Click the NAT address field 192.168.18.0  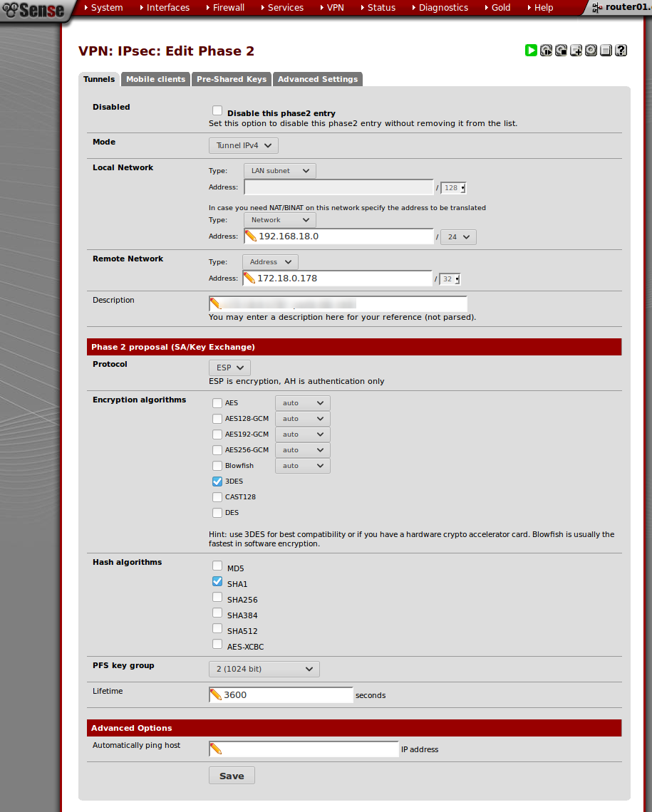click(338, 236)
